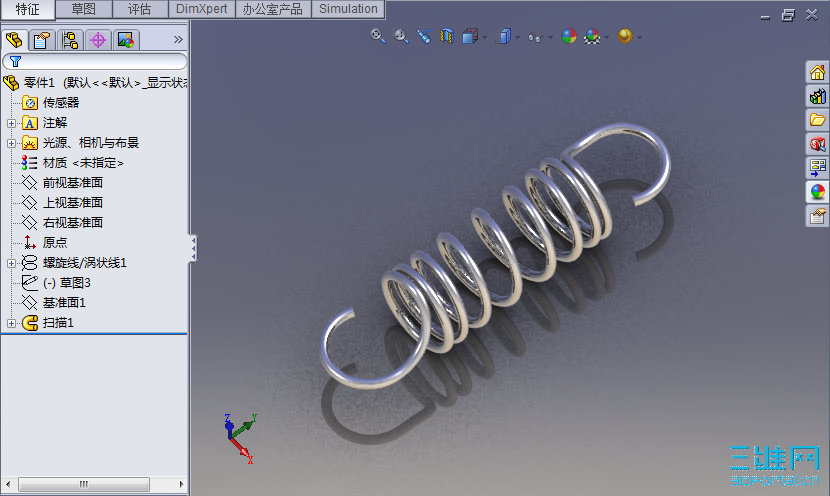Open the Search task pane icon
Screen dimensions: 830x496
pyautogui.click(x=817, y=144)
